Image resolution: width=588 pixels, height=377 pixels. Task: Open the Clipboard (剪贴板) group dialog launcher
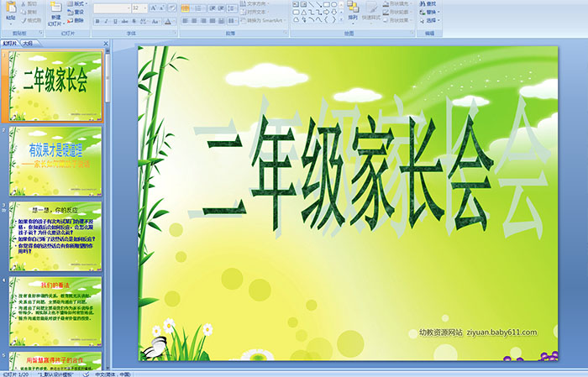coord(41,33)
